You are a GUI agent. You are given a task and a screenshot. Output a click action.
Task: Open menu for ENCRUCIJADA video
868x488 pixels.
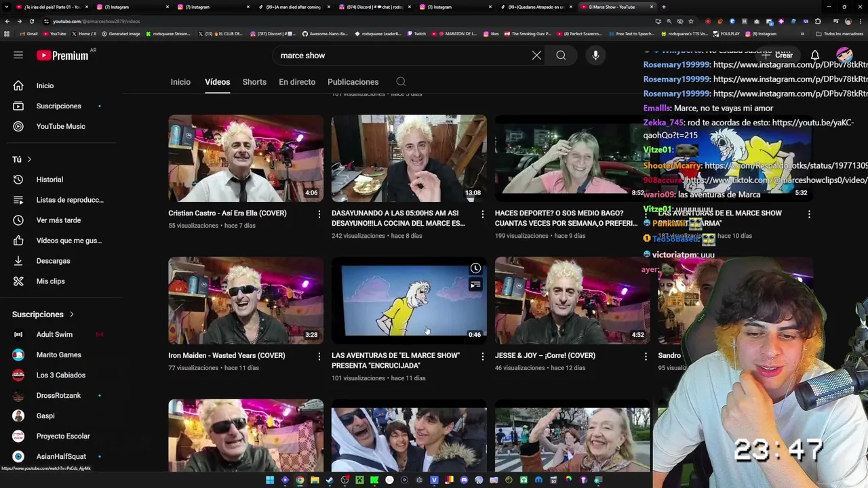coord(482,357)
